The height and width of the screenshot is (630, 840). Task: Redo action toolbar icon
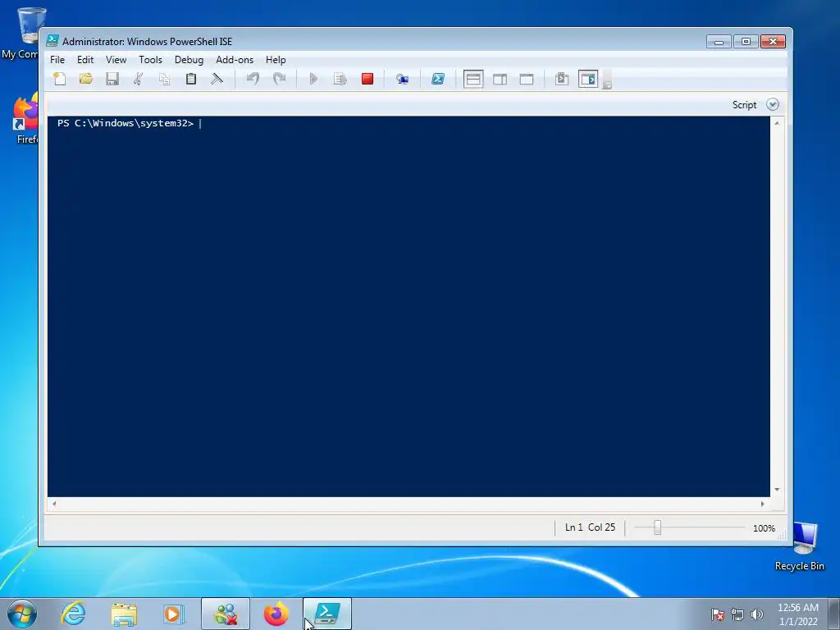[279, 80]
